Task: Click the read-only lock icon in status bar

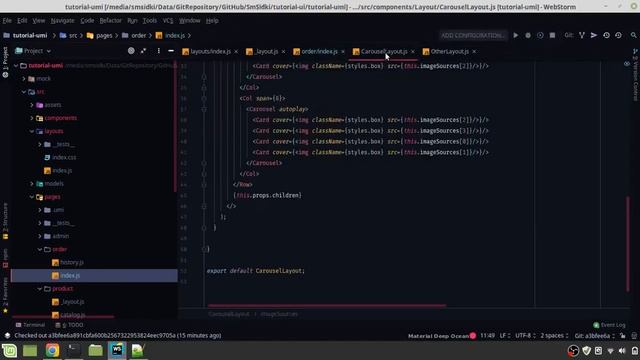Action: click(622, 336)
